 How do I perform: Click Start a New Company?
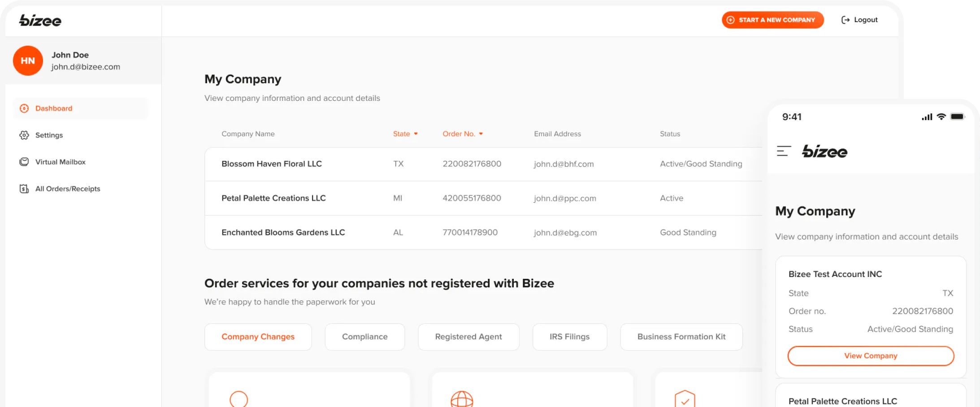pyautogui.click(x=772, y=20)
